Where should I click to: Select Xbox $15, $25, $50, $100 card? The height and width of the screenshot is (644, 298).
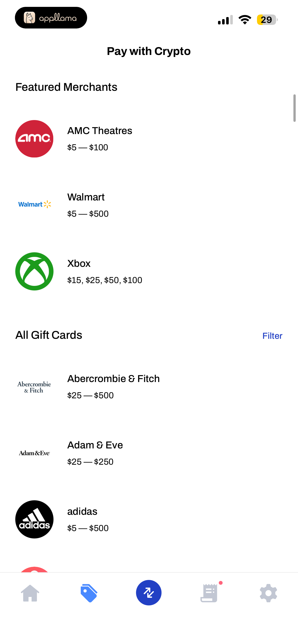(x=149, y=271)
